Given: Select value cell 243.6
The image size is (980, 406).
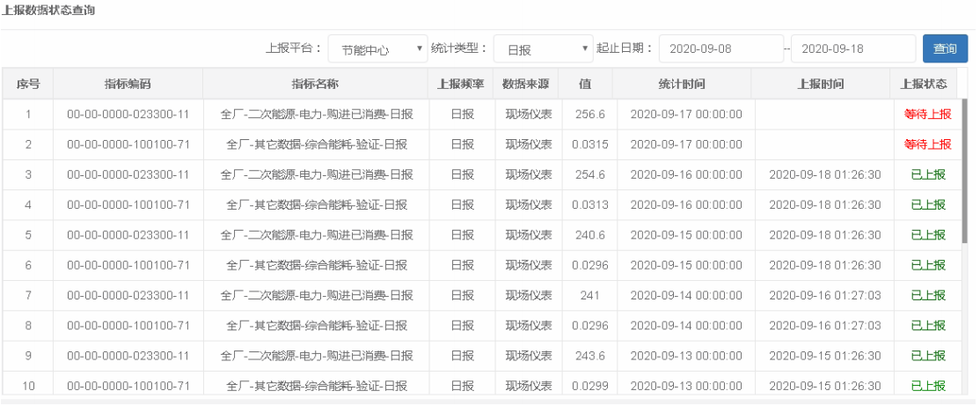Looking at the screenshot, I should 590,356.
